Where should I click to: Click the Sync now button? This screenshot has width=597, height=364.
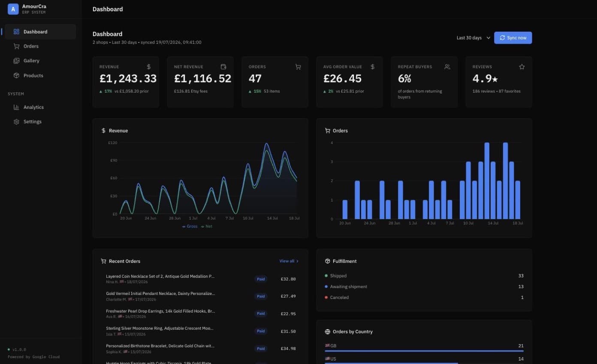pos(513,38)
